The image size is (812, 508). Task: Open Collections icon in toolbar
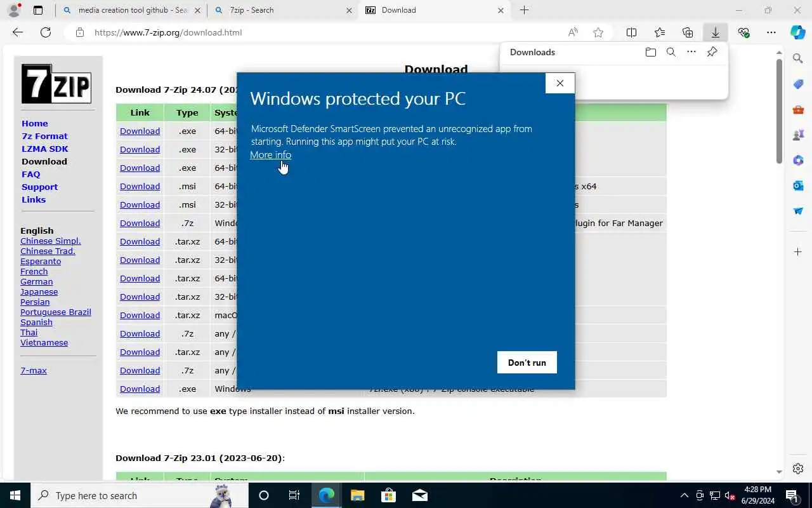(x=688, y=32)
